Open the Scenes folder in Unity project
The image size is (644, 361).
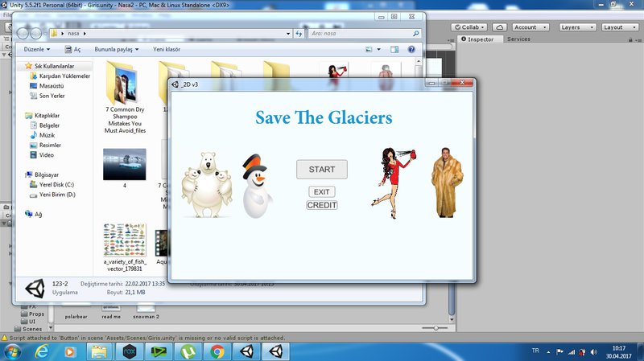tap(32, 329)
